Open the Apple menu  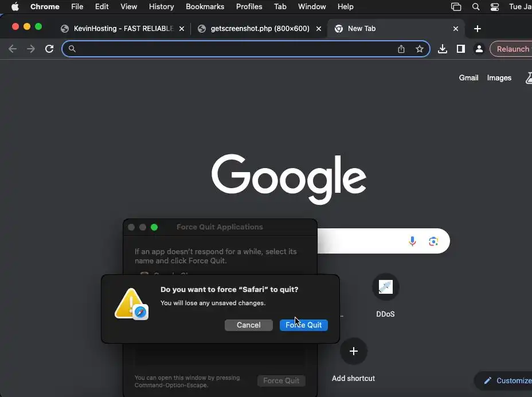15,6
